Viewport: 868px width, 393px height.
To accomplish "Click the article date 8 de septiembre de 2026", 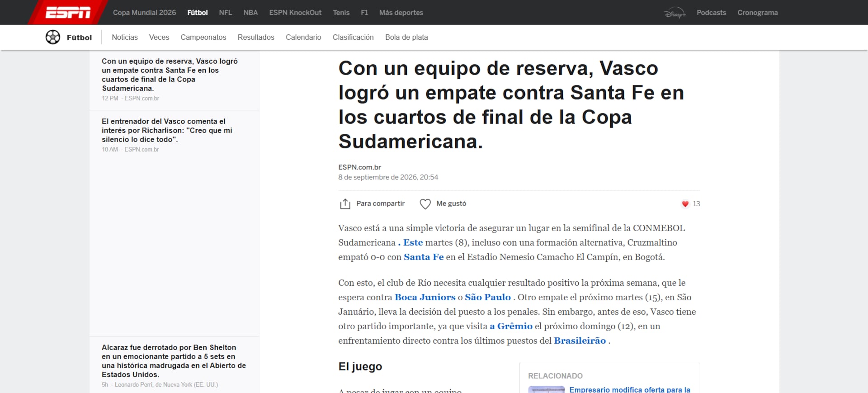I will [388, 177].
